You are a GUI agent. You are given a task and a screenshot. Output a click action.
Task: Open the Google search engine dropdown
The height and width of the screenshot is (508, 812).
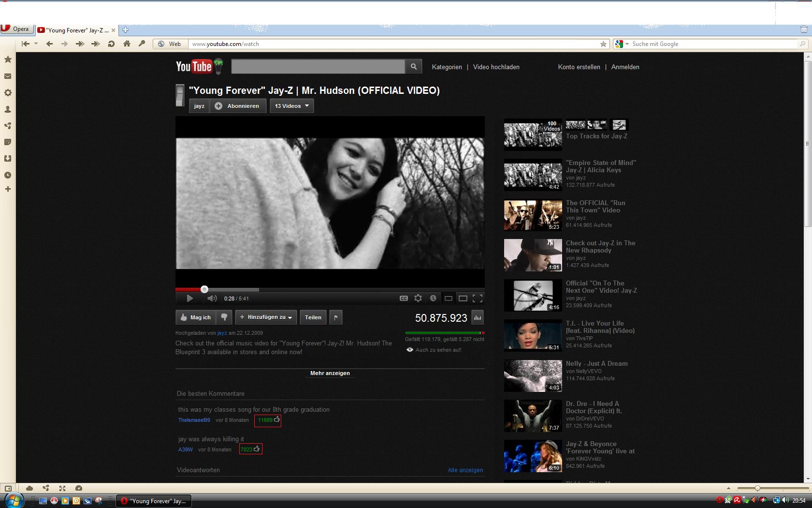click(x=622, y=44)
